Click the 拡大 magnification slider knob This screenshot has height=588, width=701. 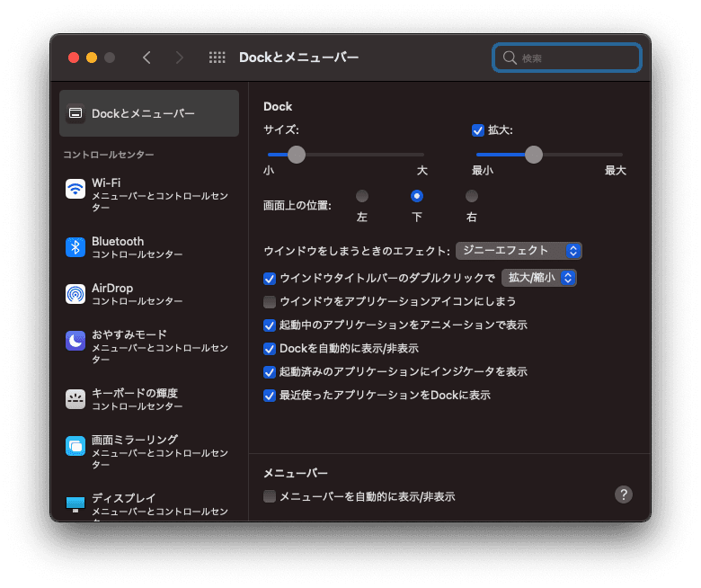click(x=533, y=155)
